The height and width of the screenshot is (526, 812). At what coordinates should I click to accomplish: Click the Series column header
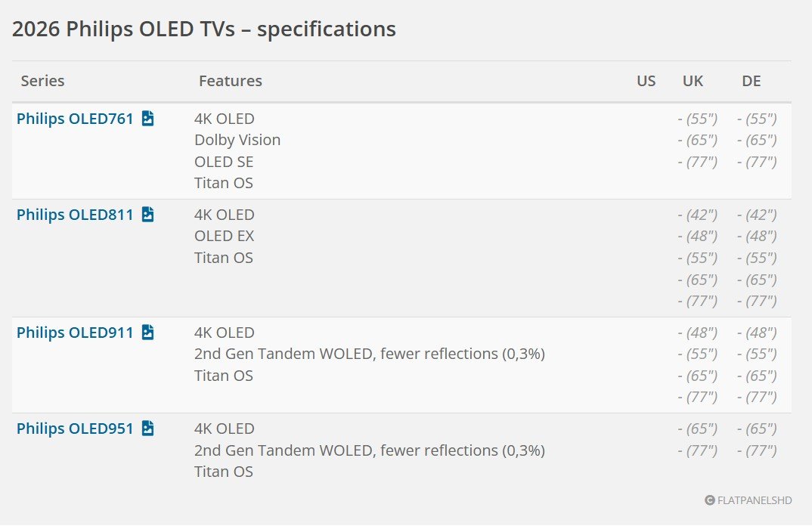pyautogui.click(x=42, y=81)
